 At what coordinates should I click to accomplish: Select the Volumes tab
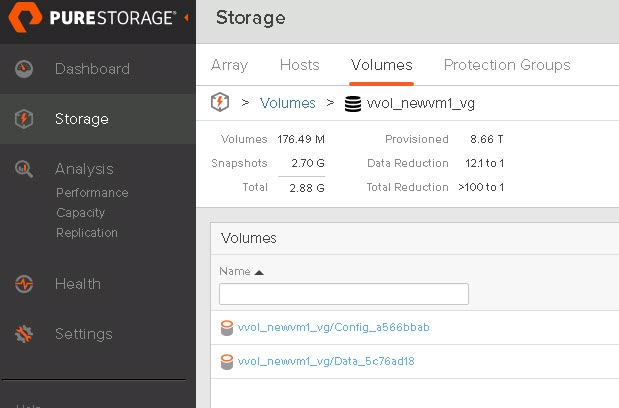[381, 65]
